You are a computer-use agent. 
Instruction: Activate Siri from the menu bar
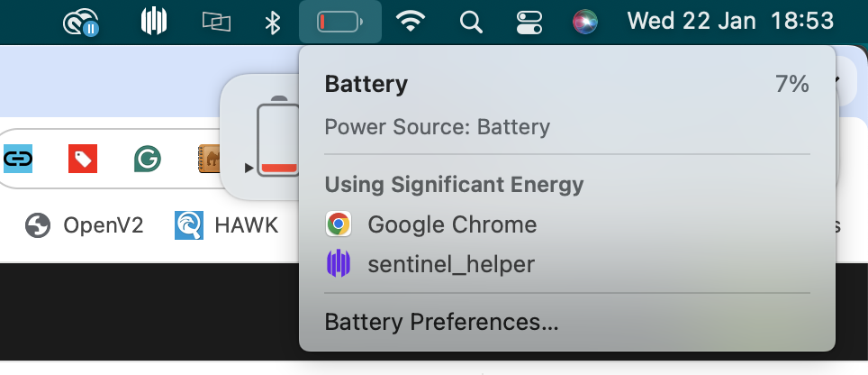click(585, 23)
